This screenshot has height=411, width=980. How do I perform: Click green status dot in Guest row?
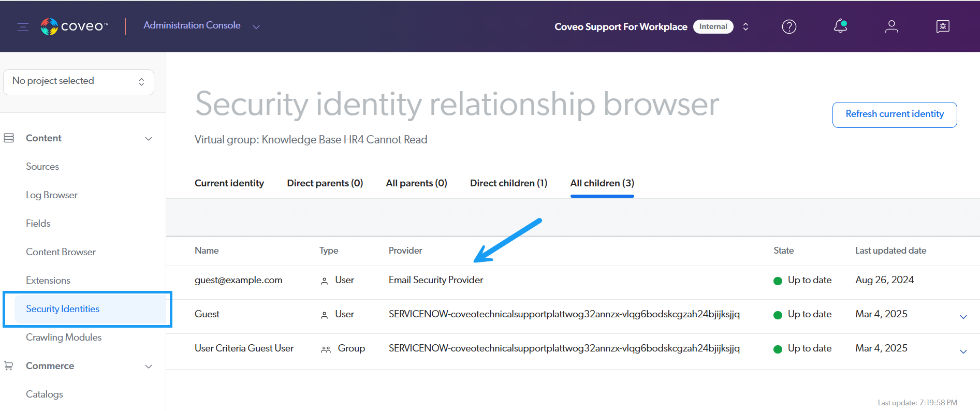(x=778, y=315)
